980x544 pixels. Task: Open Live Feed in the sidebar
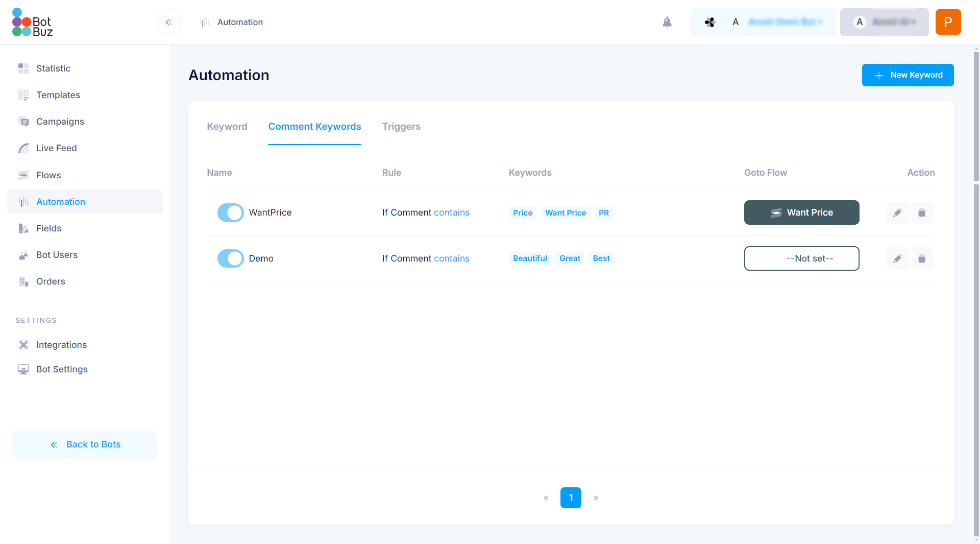[85, 148]
